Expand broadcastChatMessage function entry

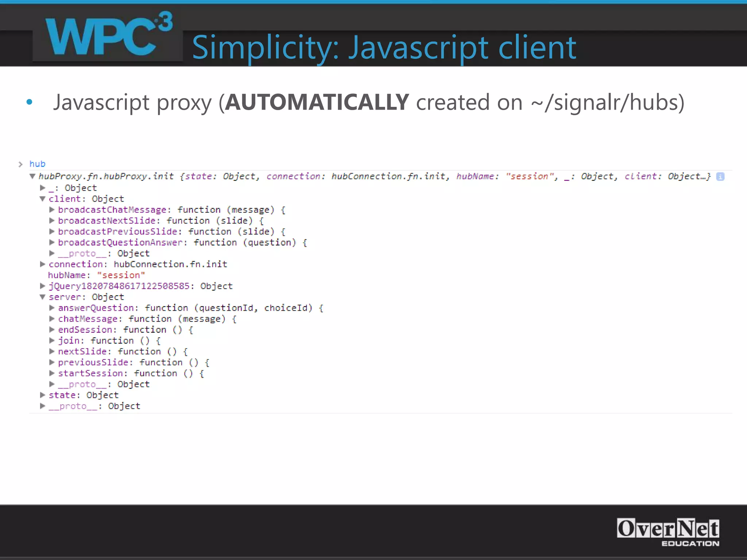pos(52,210)
